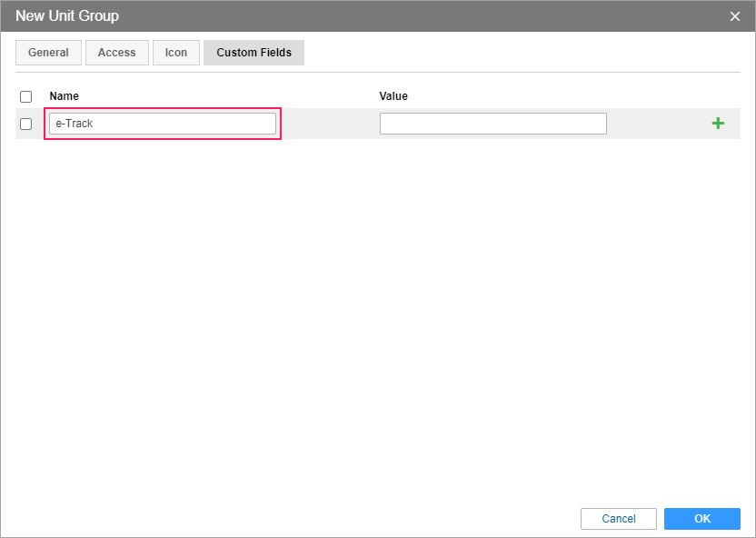Confirm with the OK button
Screen dimensions: 756x538
point(702,519)
